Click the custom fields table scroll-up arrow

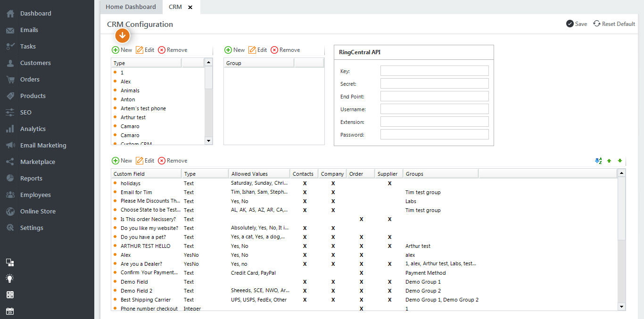622,173
